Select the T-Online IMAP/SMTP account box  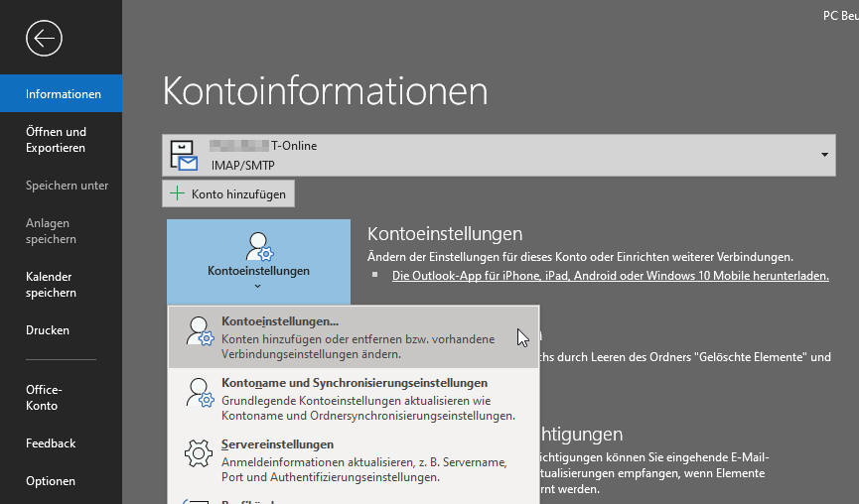pyautogui.click(x=499, y=156)
